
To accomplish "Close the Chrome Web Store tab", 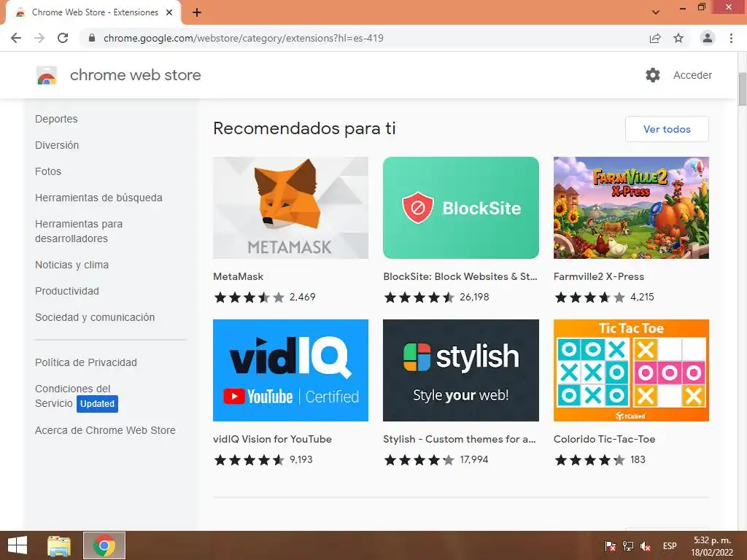I will tap(169, 12).
